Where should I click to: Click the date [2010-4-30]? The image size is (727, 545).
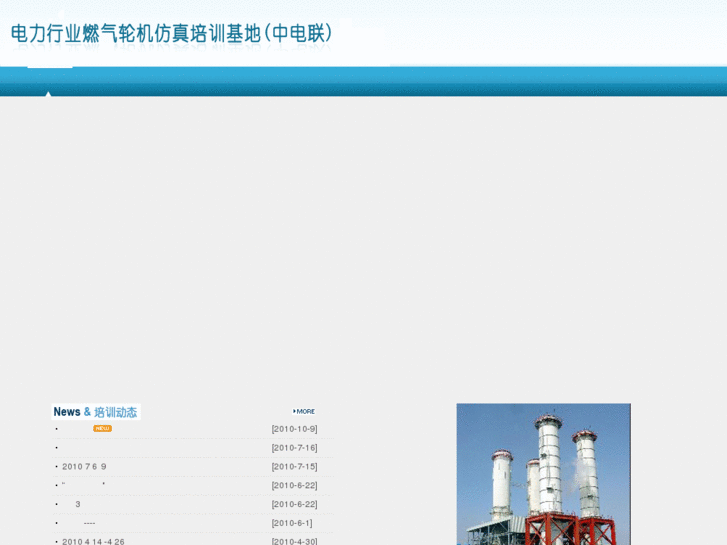click(294, 541)
